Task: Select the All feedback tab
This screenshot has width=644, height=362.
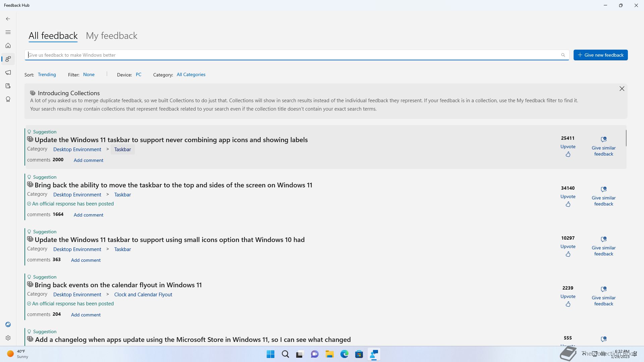Action: [x=53, y=36]
